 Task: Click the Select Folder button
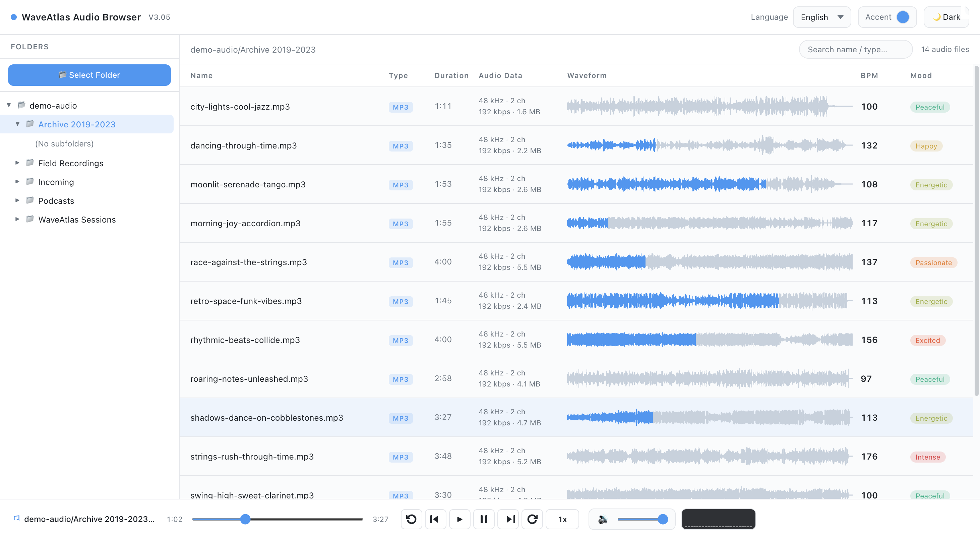[x=89, y=75]
